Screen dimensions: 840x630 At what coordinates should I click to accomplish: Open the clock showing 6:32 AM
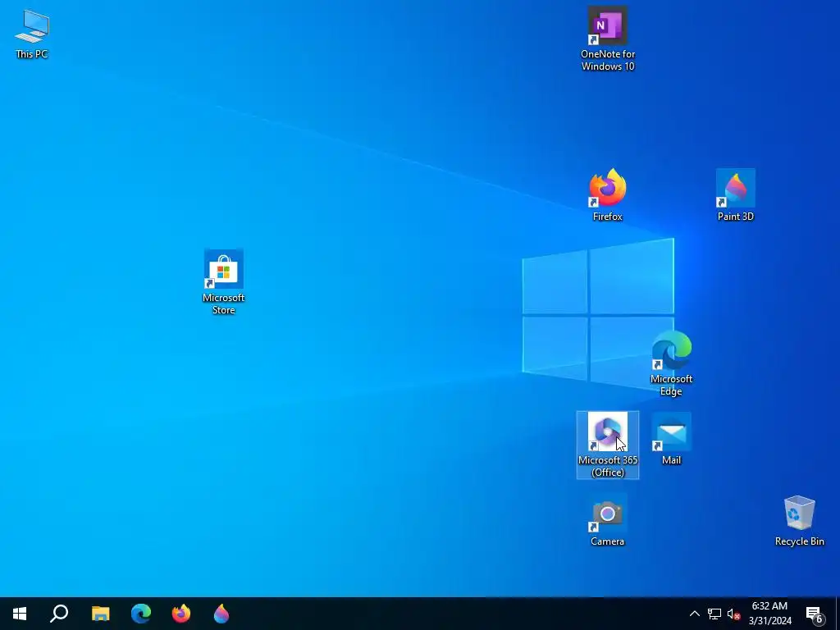[769, 614]
